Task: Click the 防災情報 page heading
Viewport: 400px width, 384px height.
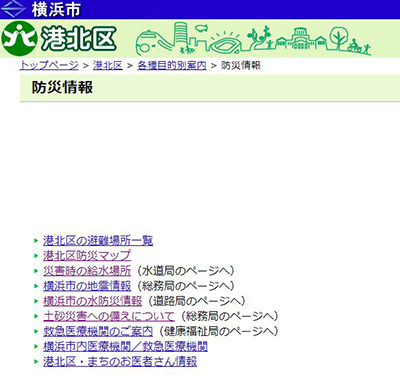Action: [62, 87]
